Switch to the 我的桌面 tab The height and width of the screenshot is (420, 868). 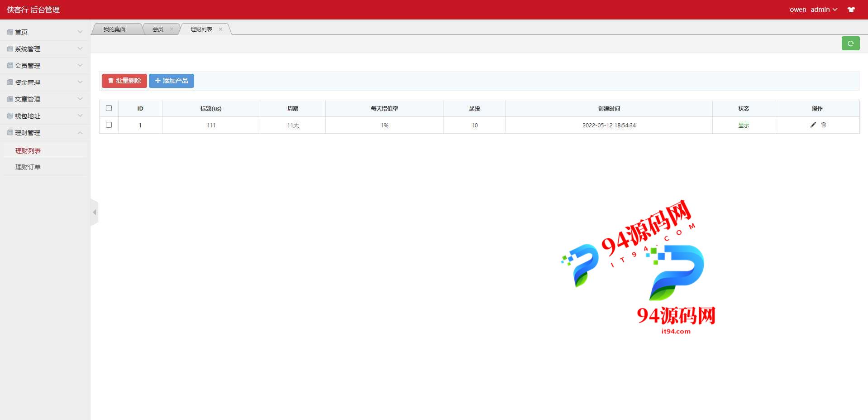(114, 29)
